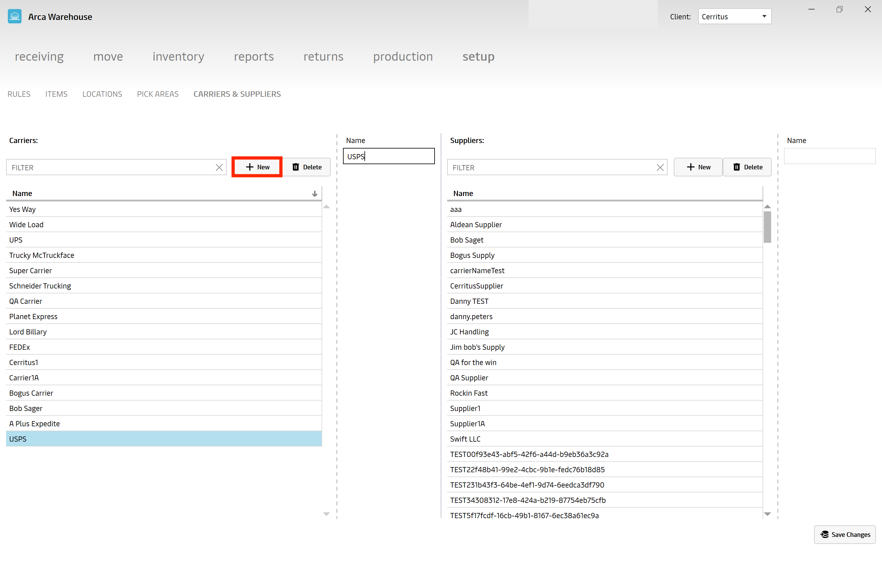882x588 pixels.
Task: Select the carrierNameTest supplier row
Action: click(605, 271)
